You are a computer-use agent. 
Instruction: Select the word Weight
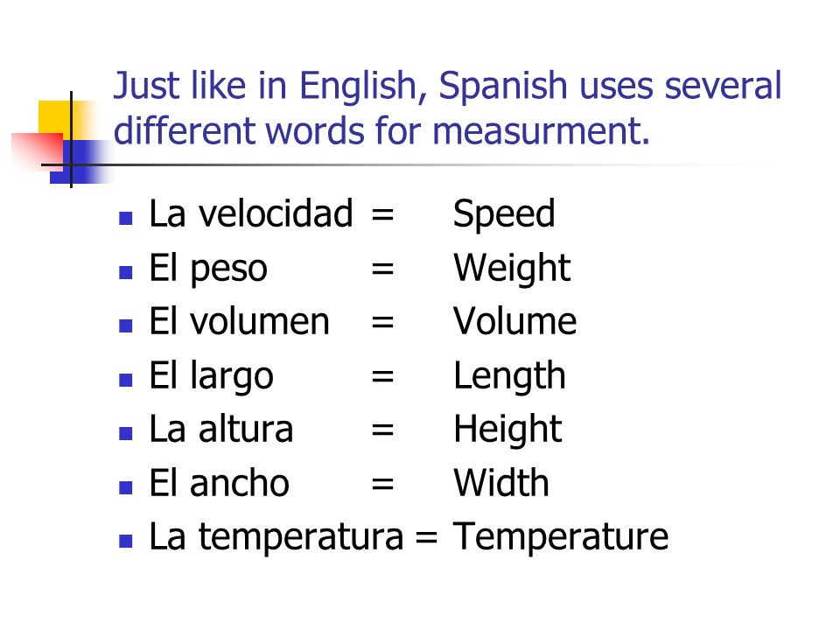(512, 269)
